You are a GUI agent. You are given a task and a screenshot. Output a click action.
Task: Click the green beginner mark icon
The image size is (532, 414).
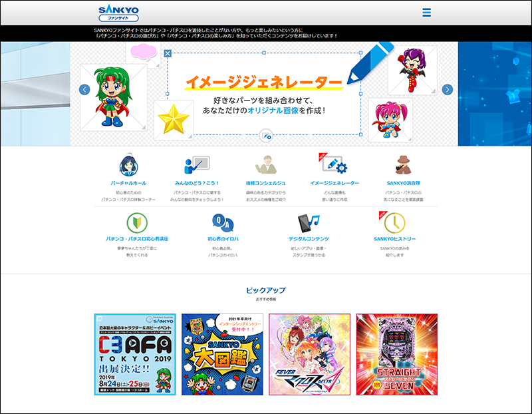coord(137,222)
